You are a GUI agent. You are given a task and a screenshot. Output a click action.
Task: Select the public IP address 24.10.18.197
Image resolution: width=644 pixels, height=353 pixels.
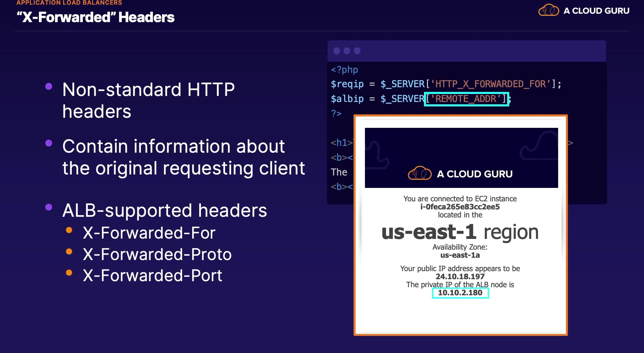(x=460, y=276)
